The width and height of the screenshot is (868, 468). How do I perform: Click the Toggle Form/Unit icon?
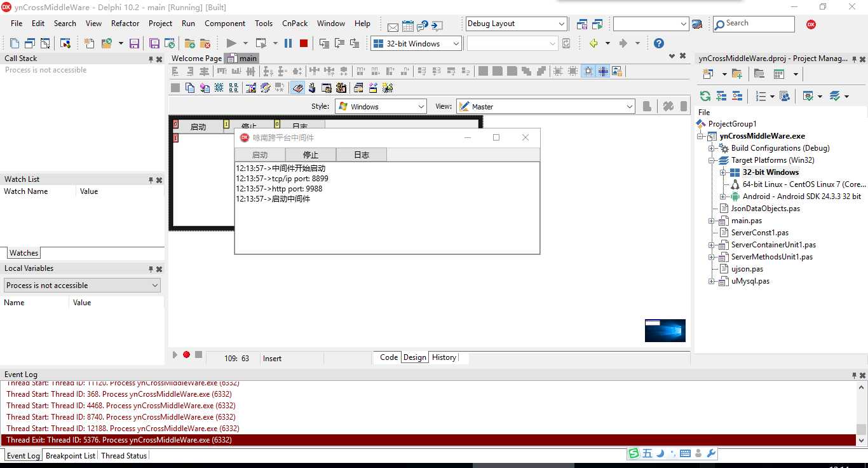click(x=45, y=43)
